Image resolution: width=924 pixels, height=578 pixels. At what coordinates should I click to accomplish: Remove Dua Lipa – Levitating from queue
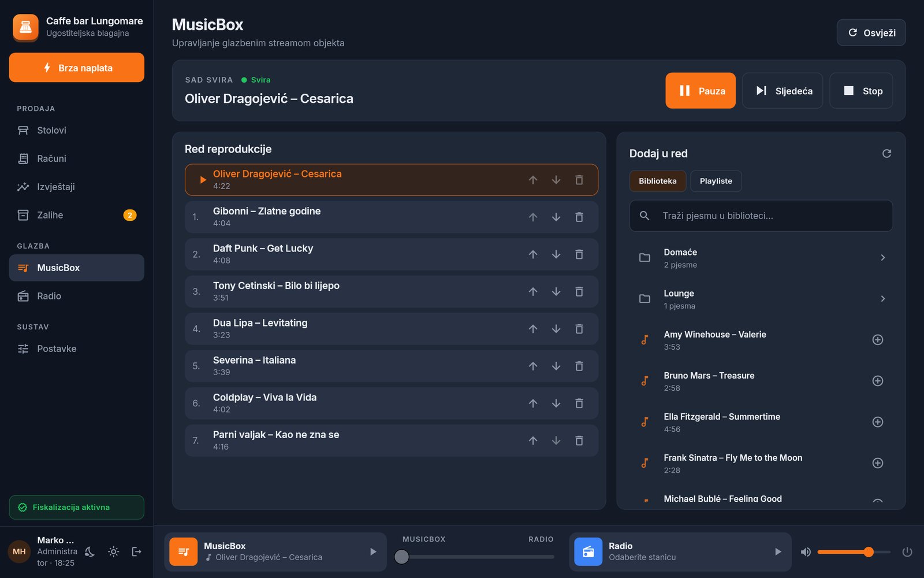pos(579,329)
